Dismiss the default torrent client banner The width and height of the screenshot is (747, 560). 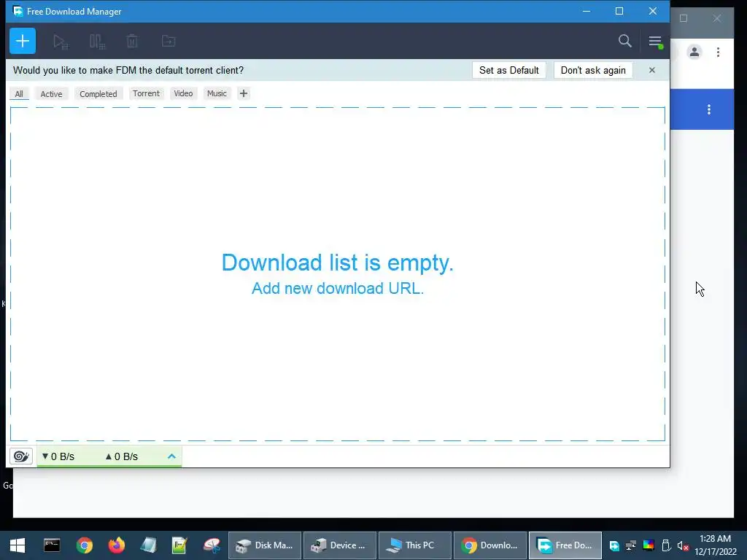652,70
